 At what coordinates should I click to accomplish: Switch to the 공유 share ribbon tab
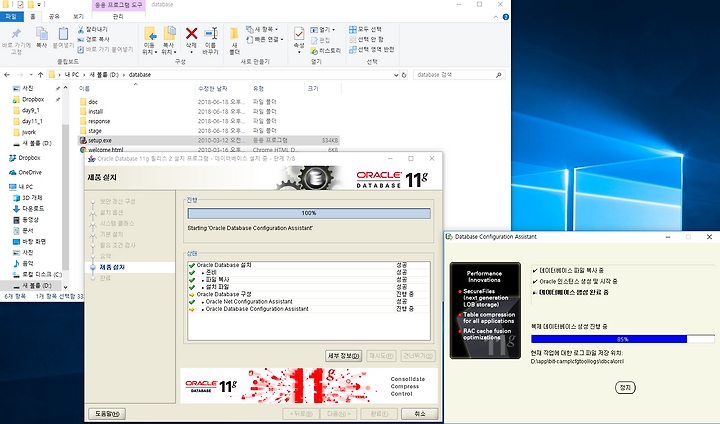pyautogui.click(x=54, y=17)
